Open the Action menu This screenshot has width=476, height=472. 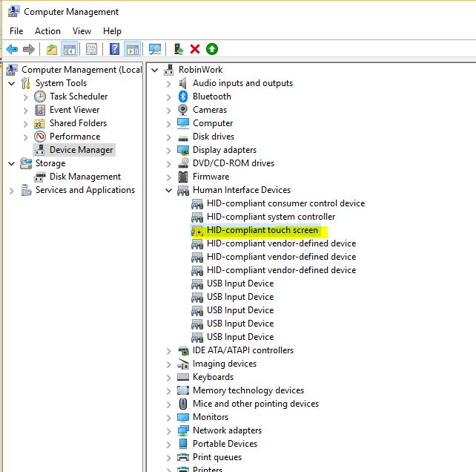[47, 30]
